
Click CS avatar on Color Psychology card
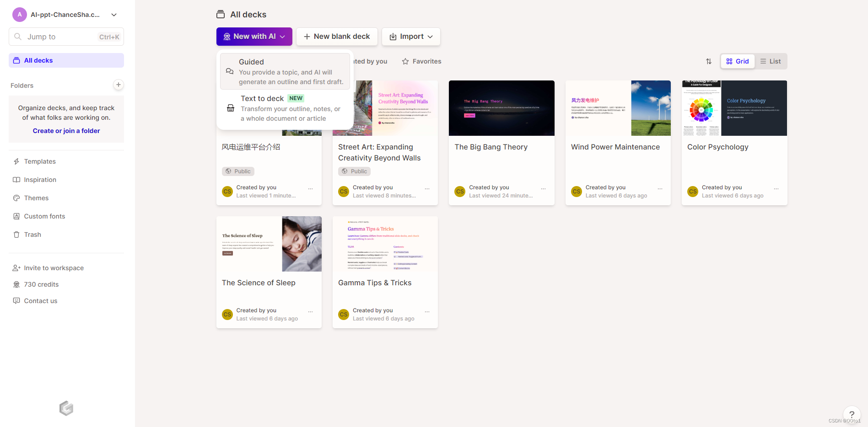click(693, 192)
